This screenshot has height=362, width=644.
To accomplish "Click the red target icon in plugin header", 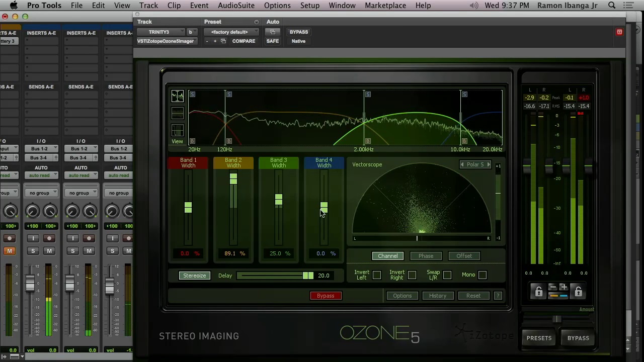I will pyautogui.click(x=619, y=32).
